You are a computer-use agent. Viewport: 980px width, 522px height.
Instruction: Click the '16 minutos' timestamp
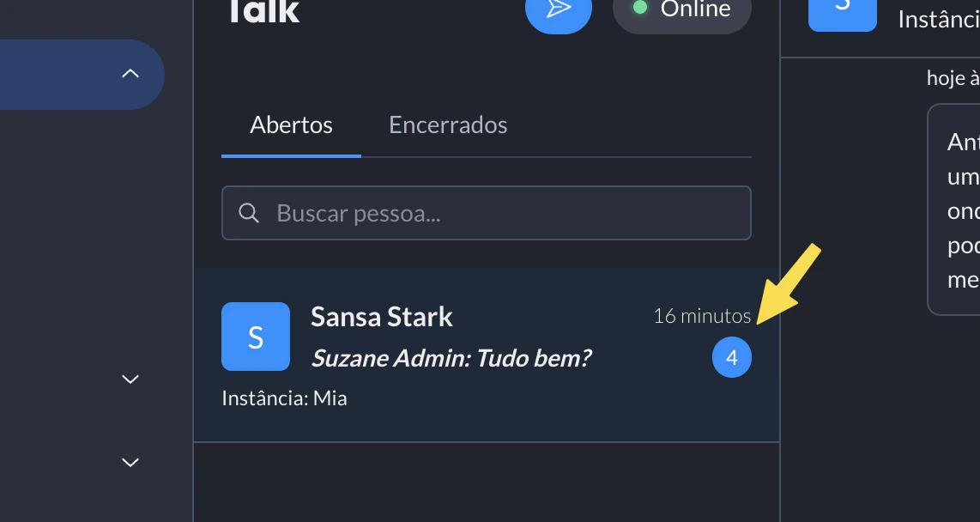click(x=702, y=315)
